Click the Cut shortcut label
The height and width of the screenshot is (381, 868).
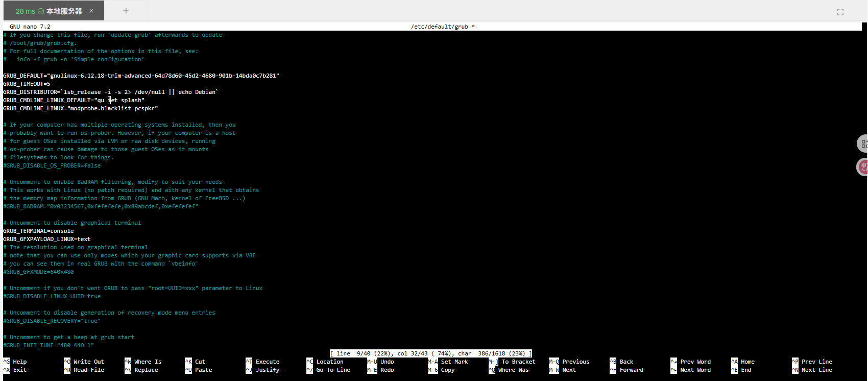pyautogui.click(x=200, y=362)
